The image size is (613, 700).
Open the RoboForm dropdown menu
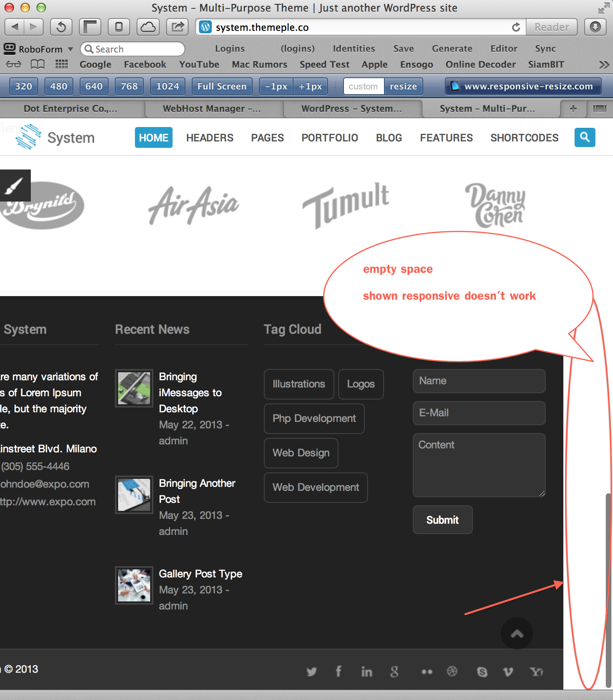point(39,49)
